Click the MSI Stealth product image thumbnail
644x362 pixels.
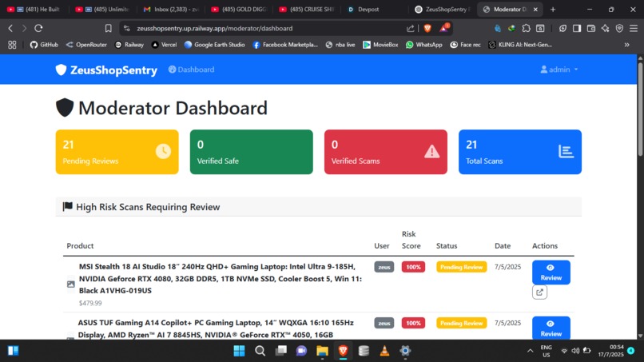pos(70,284)
